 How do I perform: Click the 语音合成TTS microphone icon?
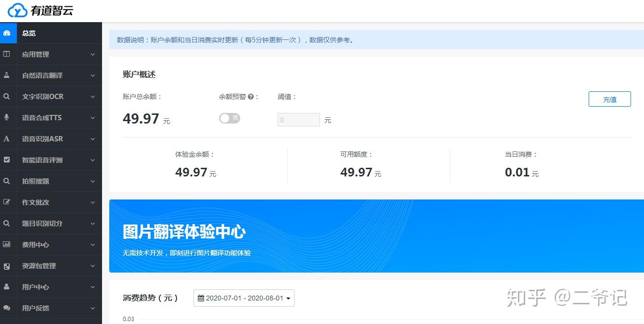[7, 118]
